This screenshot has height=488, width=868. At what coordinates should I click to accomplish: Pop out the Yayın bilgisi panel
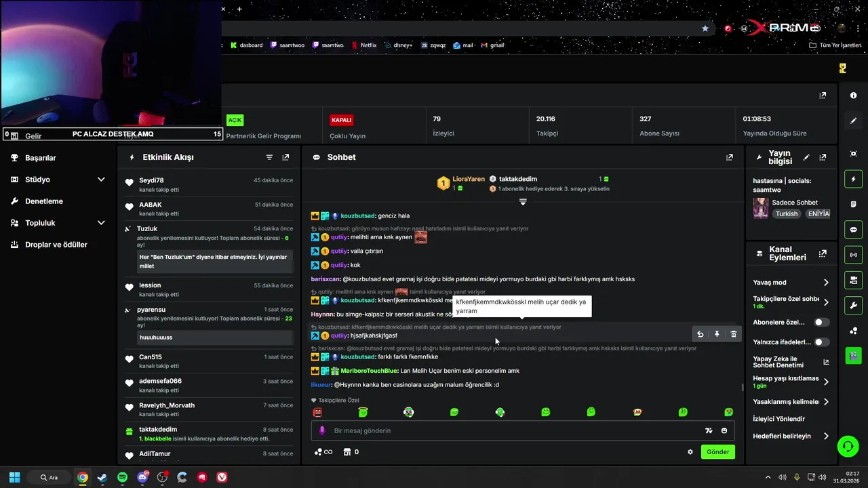823,157
